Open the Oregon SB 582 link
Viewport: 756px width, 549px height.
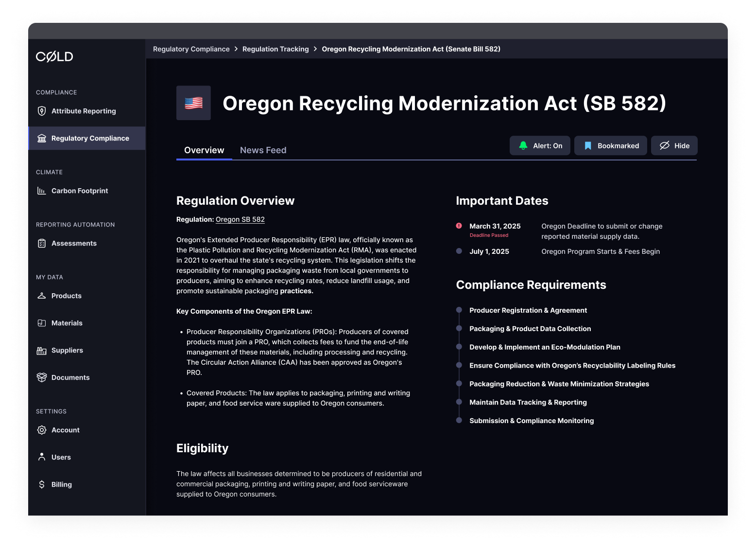(240, 219)
